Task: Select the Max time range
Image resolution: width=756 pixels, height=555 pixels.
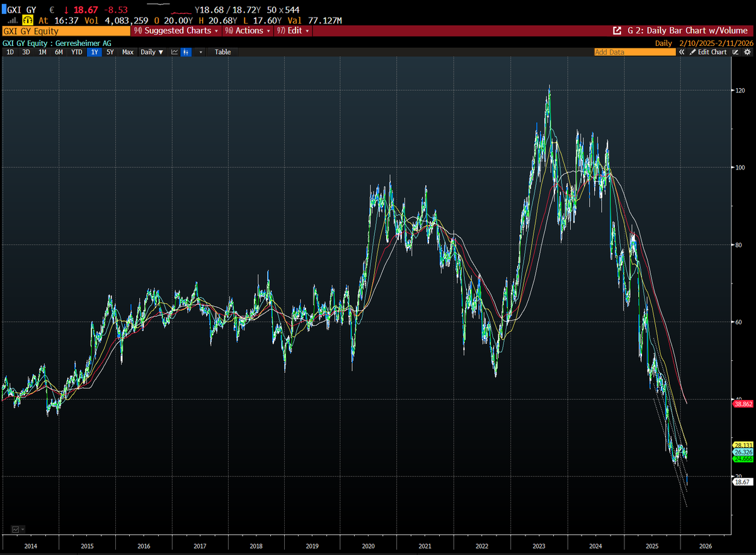Action: coord(128,52)
